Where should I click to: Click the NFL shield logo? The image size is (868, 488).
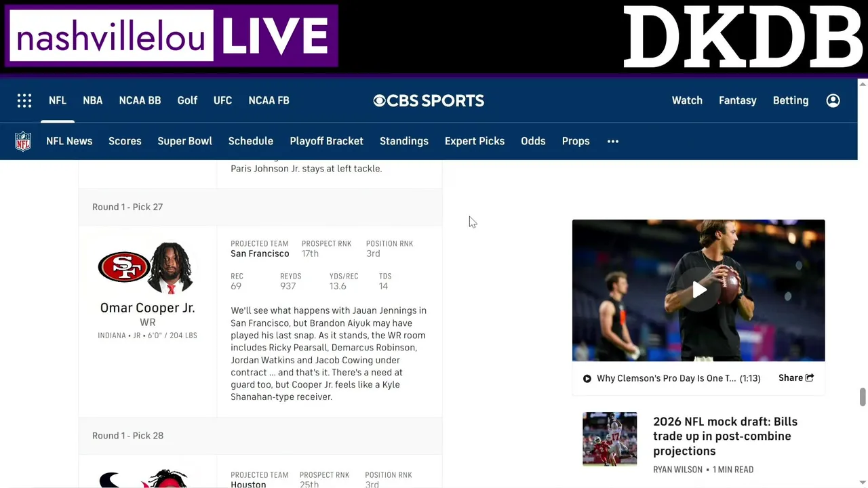pyautogui.click(x=23, y=141)
